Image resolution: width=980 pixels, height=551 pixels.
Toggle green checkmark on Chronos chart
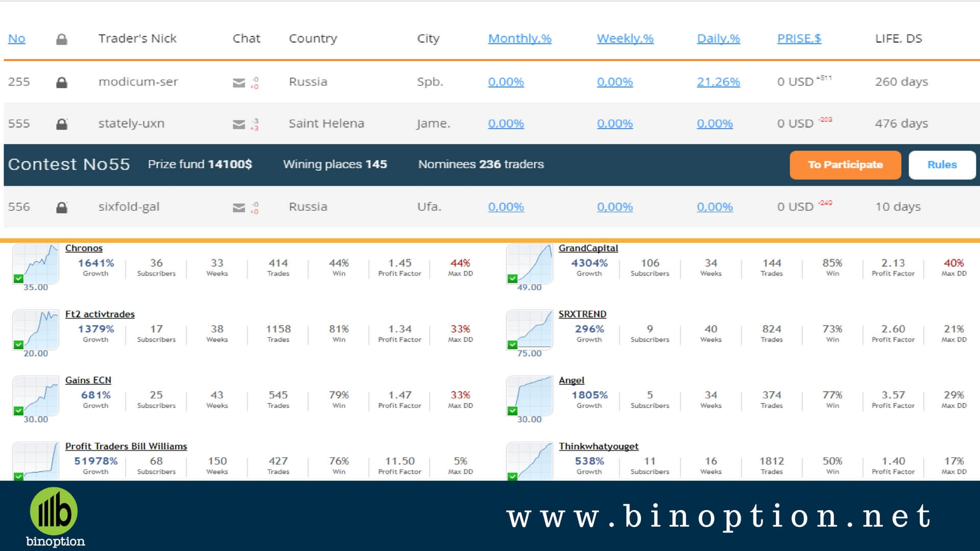[18, 279]
